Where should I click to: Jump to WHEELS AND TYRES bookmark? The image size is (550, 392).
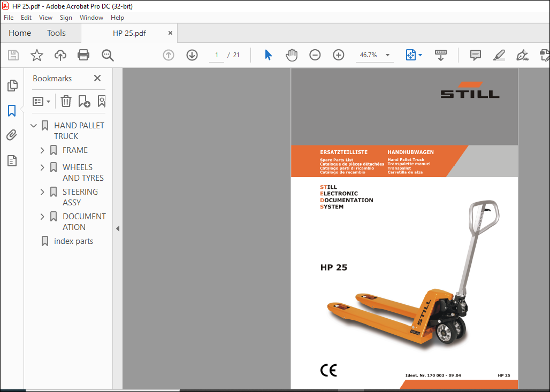tap(83, 173)
